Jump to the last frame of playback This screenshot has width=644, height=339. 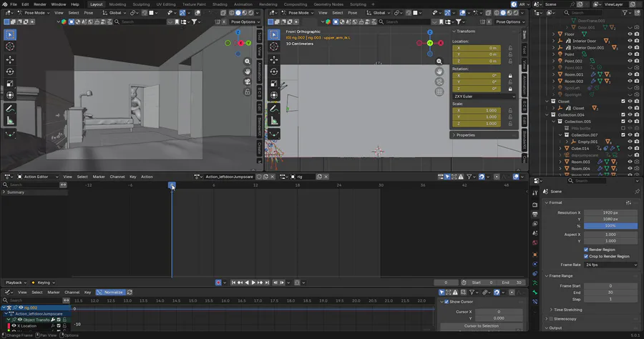pos(267,282)
